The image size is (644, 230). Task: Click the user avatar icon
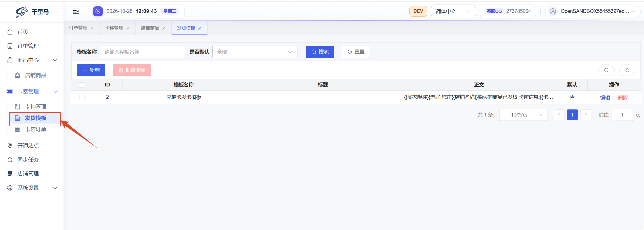553,11
